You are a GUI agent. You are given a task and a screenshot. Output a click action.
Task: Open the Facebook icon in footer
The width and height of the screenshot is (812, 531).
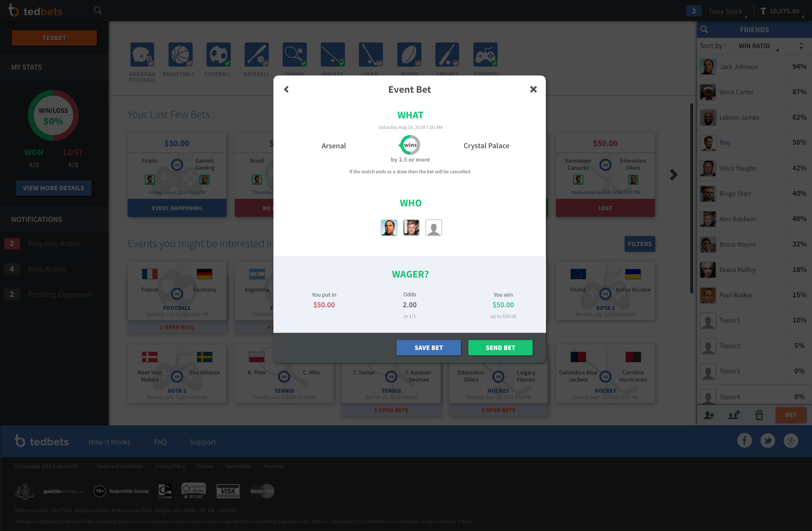pyautogui.click(x=744, y=441)
